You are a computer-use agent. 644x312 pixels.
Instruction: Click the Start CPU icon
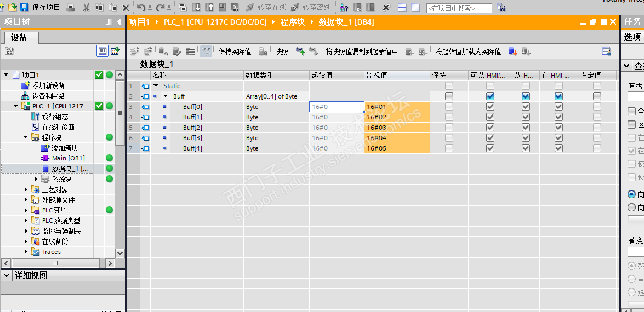click(x=357, y=7)
